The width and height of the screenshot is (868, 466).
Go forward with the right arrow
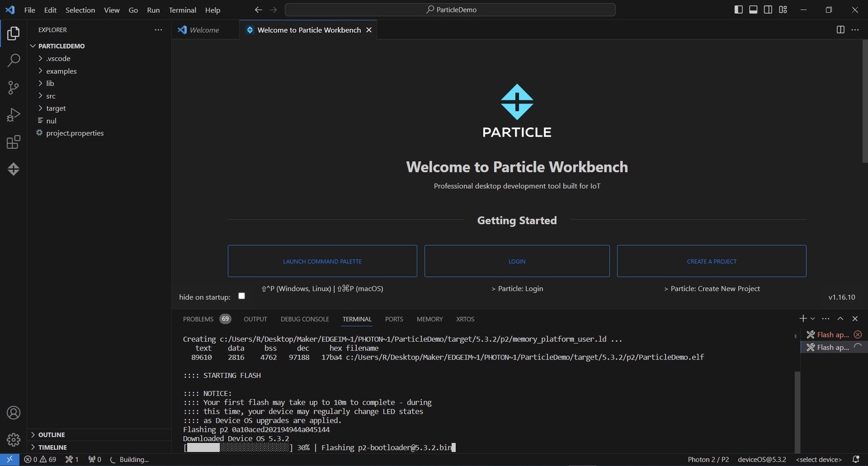(x=273, y=10)
